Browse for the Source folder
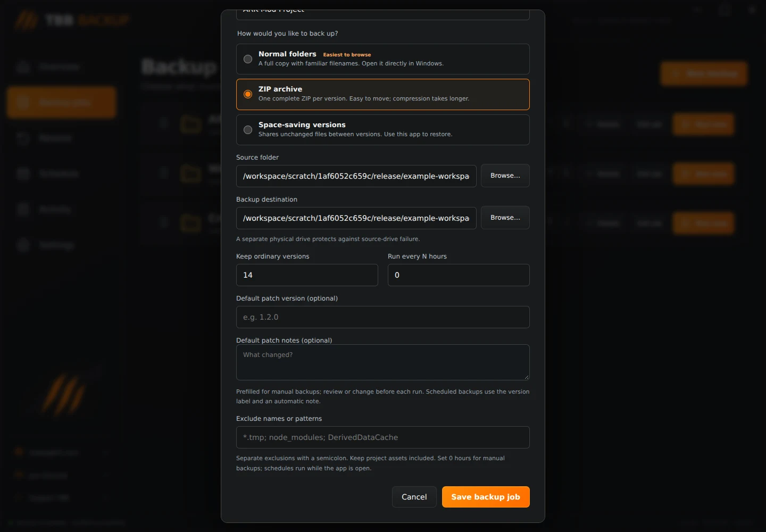Image resolution: width=766 pixels, height=532 pixels. click(x=505, y=176)
